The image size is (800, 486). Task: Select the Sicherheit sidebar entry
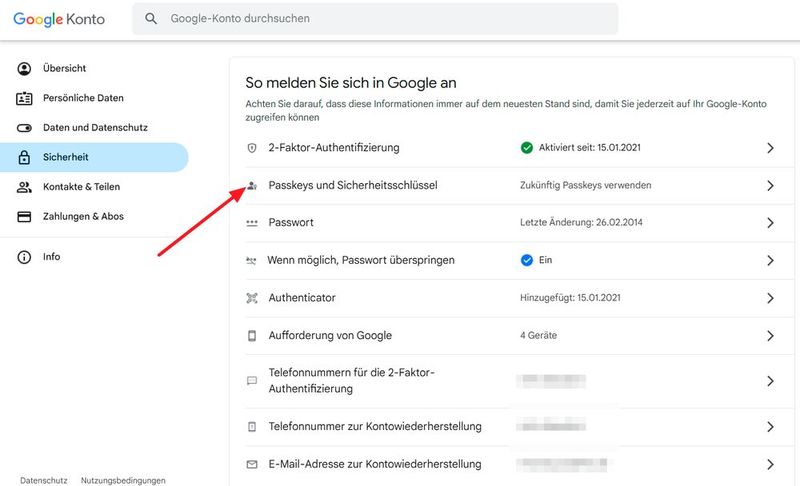[x=94, y=157]
